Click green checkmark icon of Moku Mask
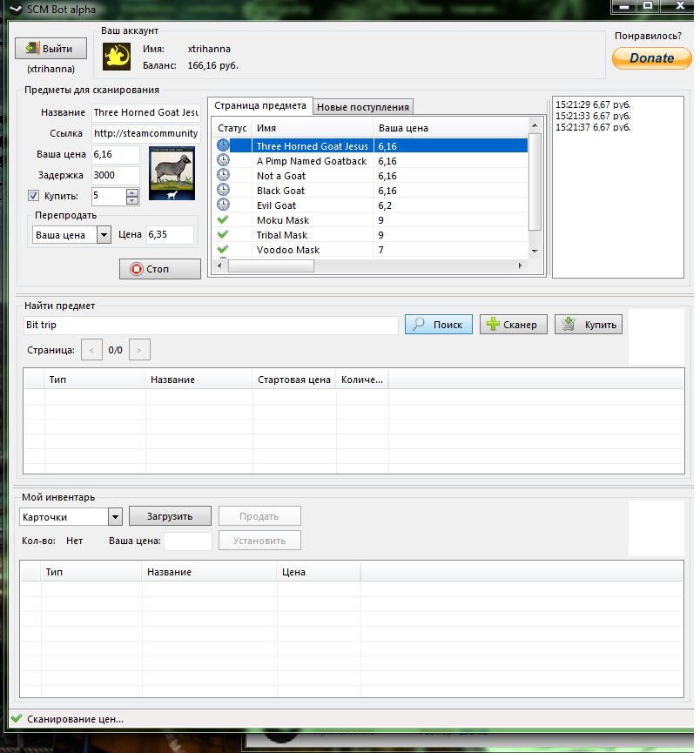This screenshot has width=700, height=753. coord(223,219)
